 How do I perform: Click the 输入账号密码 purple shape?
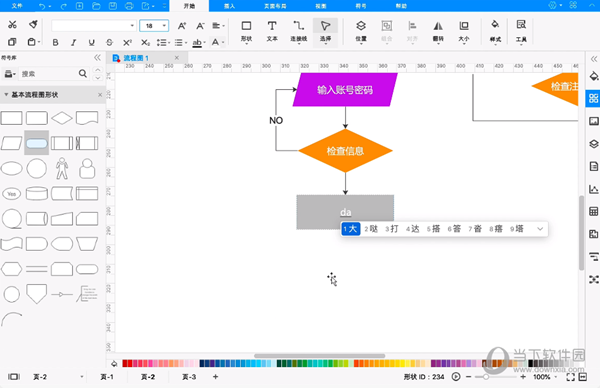pyautogui.click(x=345, y=90)
